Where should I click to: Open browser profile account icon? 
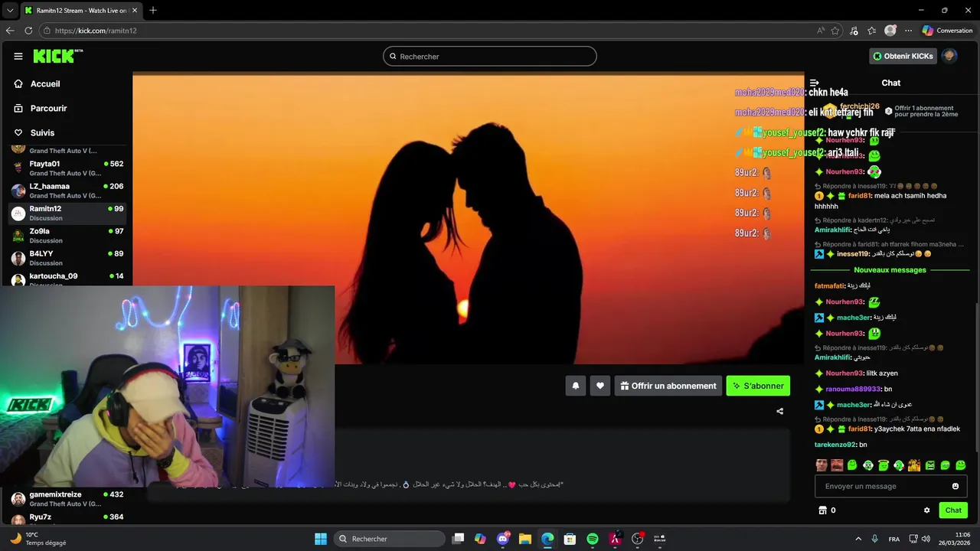890,31
